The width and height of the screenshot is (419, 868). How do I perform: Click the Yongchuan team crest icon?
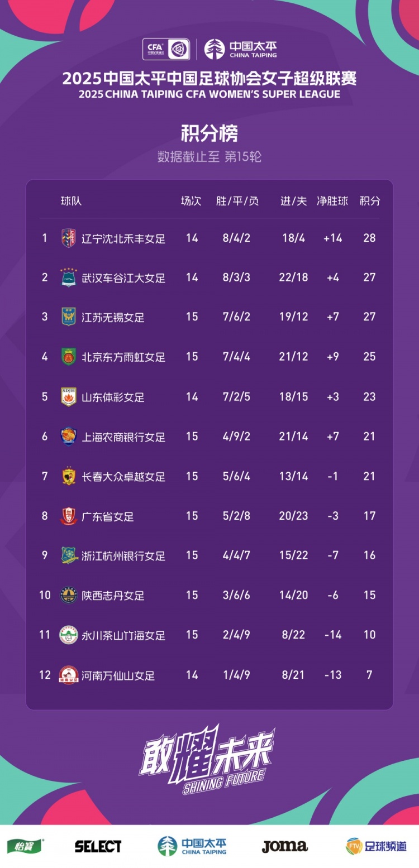pos(68,635)
